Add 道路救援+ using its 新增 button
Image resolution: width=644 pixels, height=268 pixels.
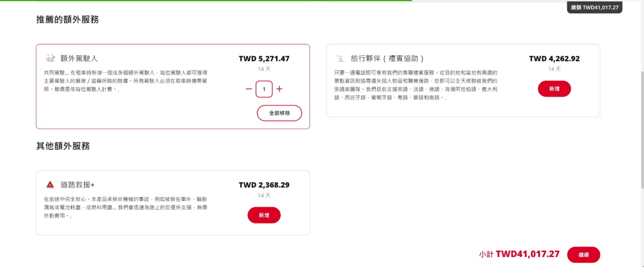264,215
